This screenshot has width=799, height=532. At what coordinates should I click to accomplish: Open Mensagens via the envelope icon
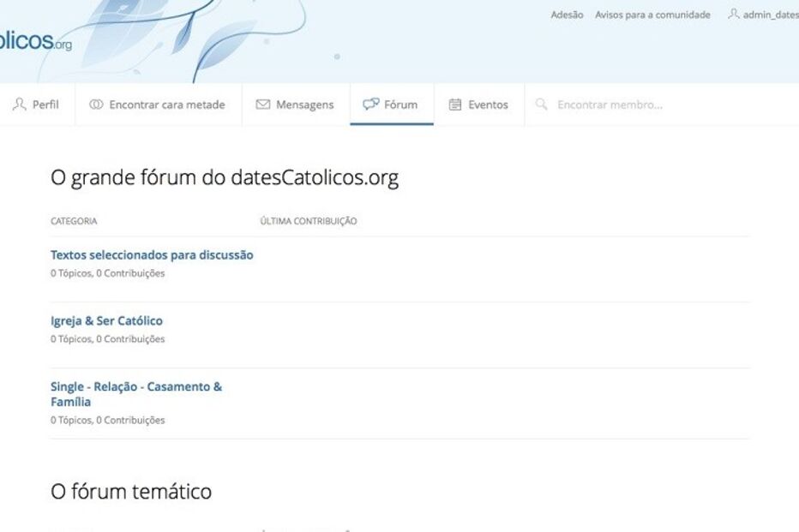pos(262,104)
